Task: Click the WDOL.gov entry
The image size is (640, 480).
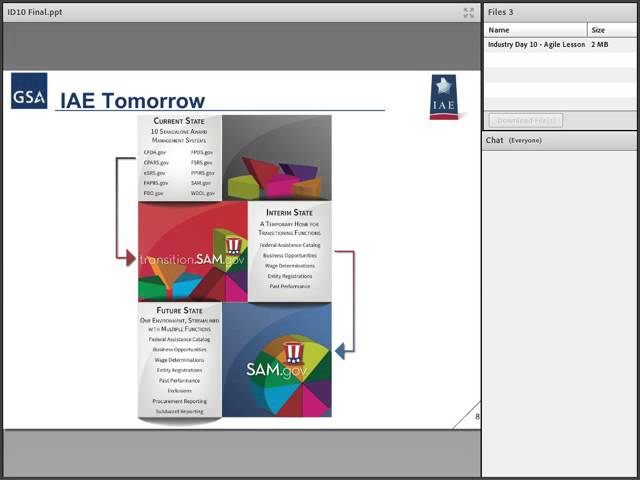Action: tap(203, 193)
